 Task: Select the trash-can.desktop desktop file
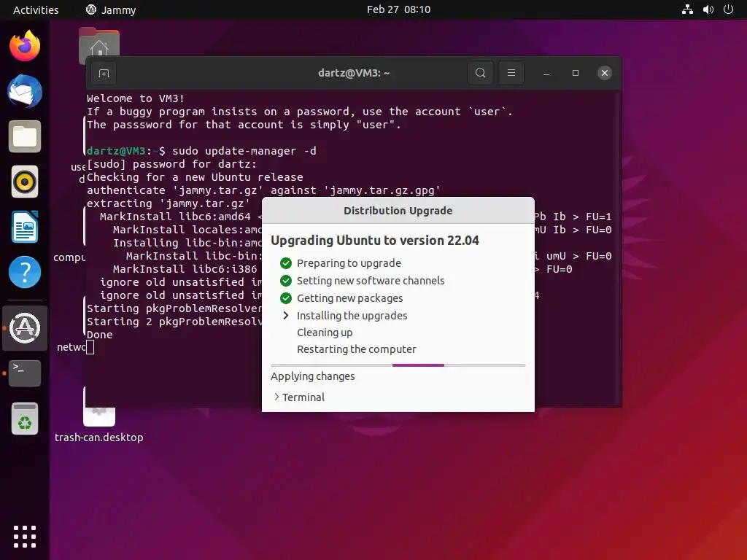(x=99, y=421)
